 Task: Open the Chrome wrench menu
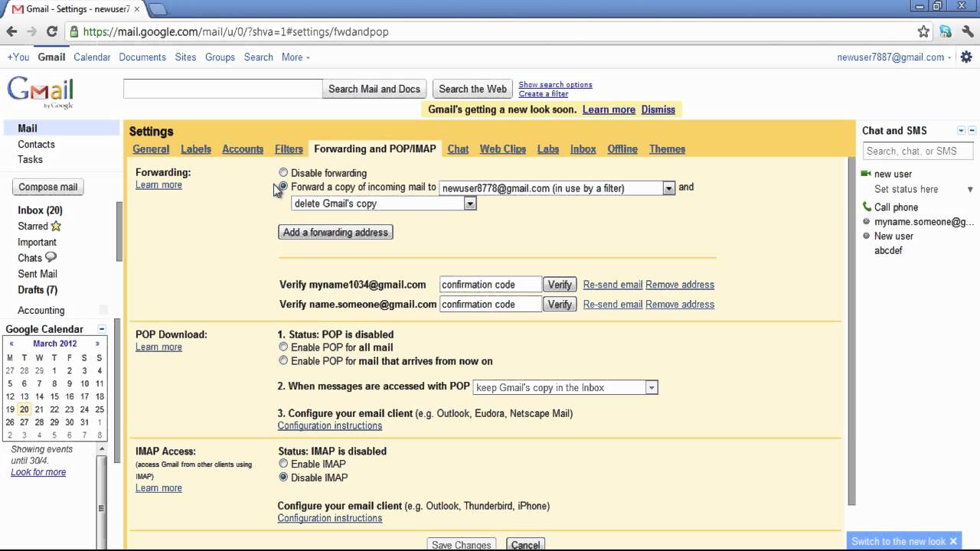(967, 31)
